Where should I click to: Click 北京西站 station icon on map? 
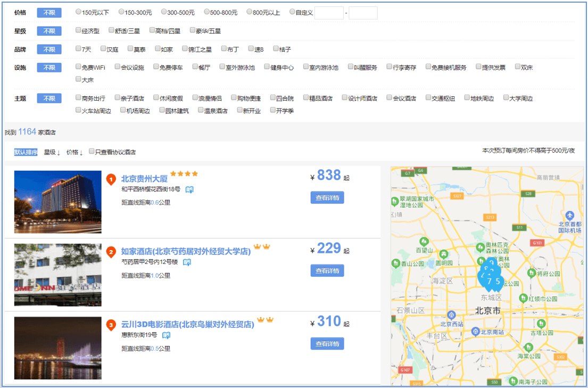451,315
